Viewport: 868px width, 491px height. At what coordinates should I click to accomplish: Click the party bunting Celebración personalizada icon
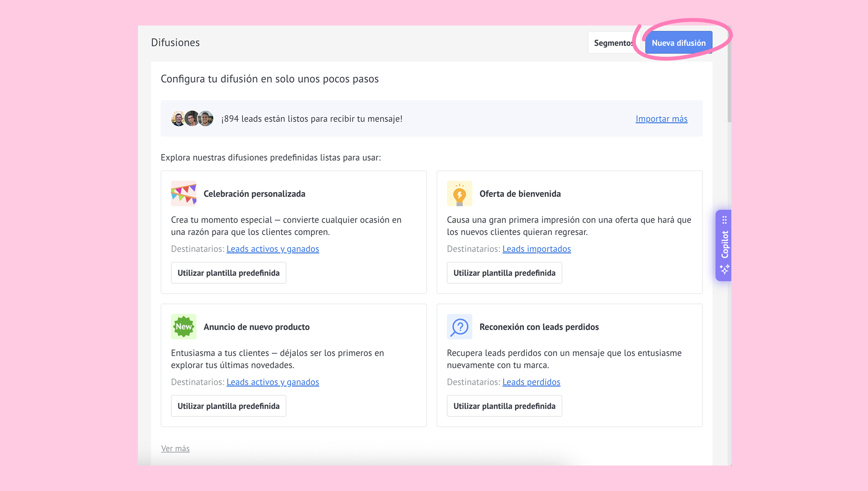click(183, 194)
